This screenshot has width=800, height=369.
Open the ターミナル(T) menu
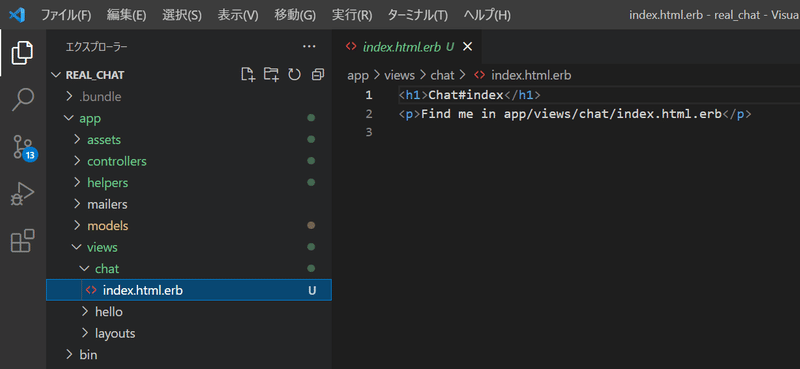417,15
